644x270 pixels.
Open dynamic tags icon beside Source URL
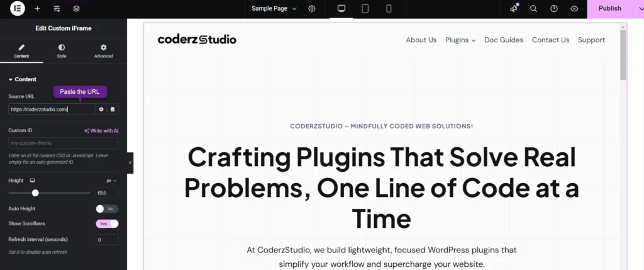(x=113, y=110)
